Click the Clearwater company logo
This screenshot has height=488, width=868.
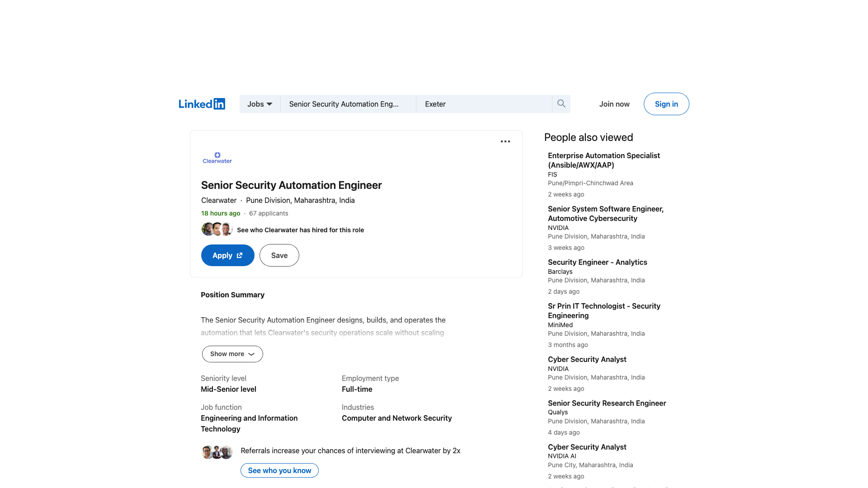tap(217, 158)
